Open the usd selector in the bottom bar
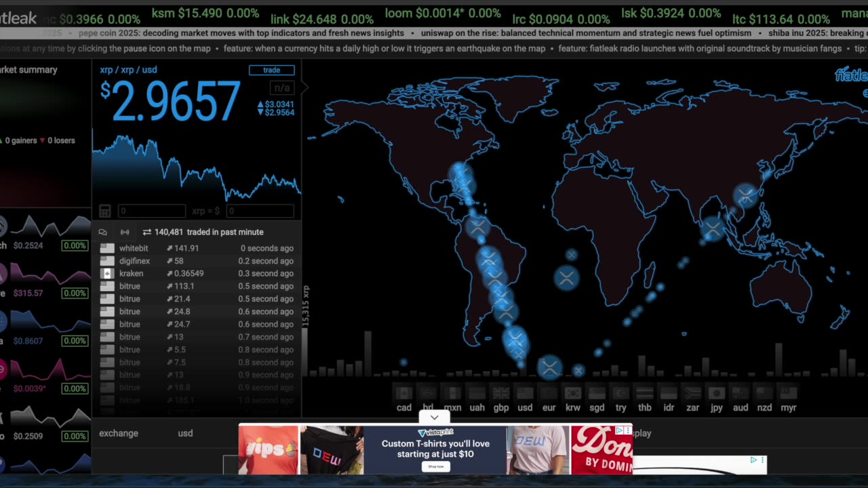This screenshot has height=488, width=868. click(185, 433)
